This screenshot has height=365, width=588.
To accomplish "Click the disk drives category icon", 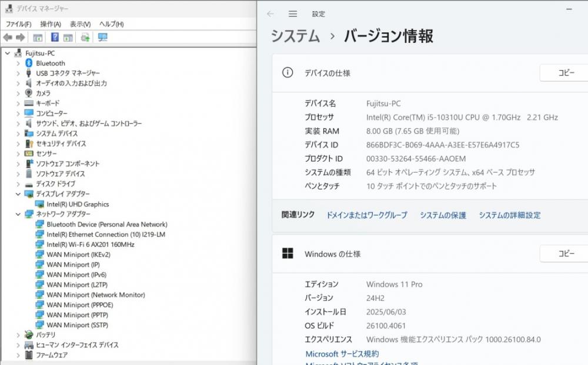I will click(29, 184).
